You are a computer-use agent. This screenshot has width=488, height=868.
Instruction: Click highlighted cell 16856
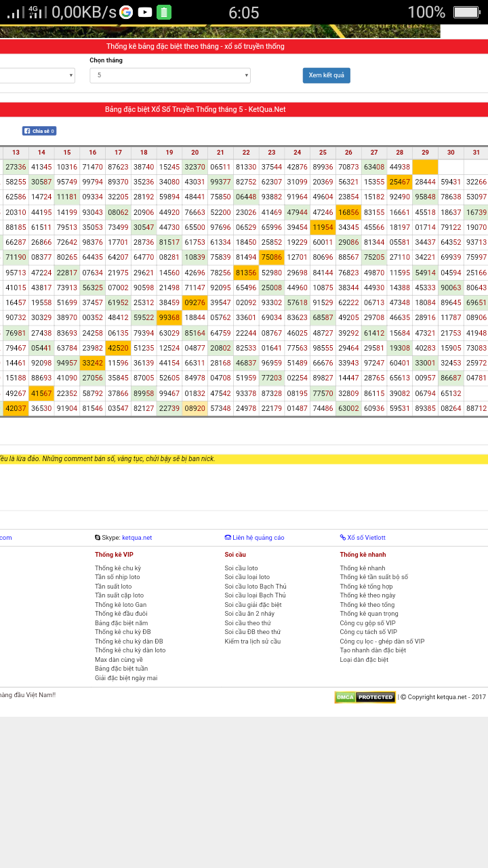pyautogui.click(x=348, y=212)
